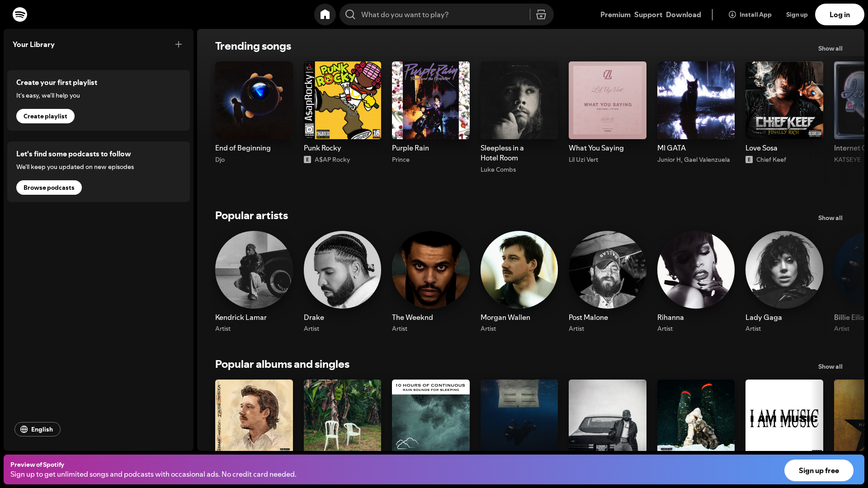Click the 'Love Sosa' song title
Screen dimensions: 868x488
[761, 148]
